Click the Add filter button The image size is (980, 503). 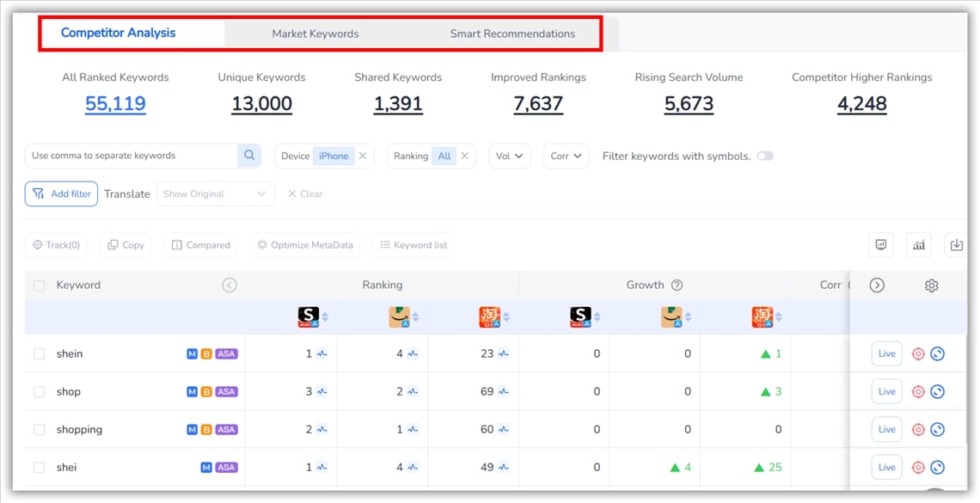tap(61, 194)
